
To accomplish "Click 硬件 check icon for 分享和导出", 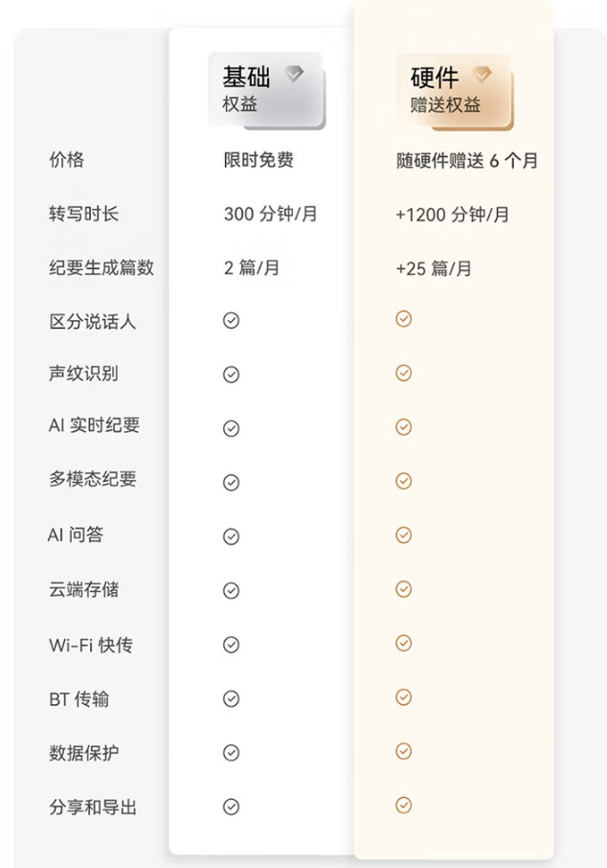I will [404, 805].
